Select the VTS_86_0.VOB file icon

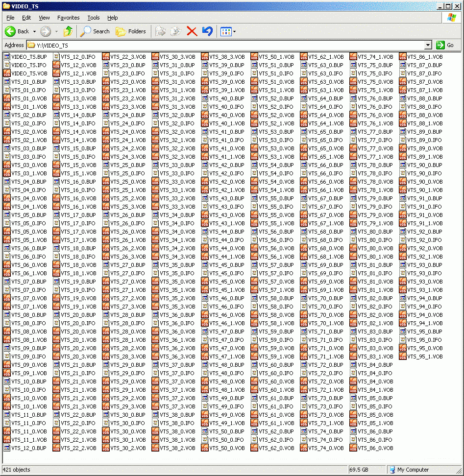click(x=353, y=448)
